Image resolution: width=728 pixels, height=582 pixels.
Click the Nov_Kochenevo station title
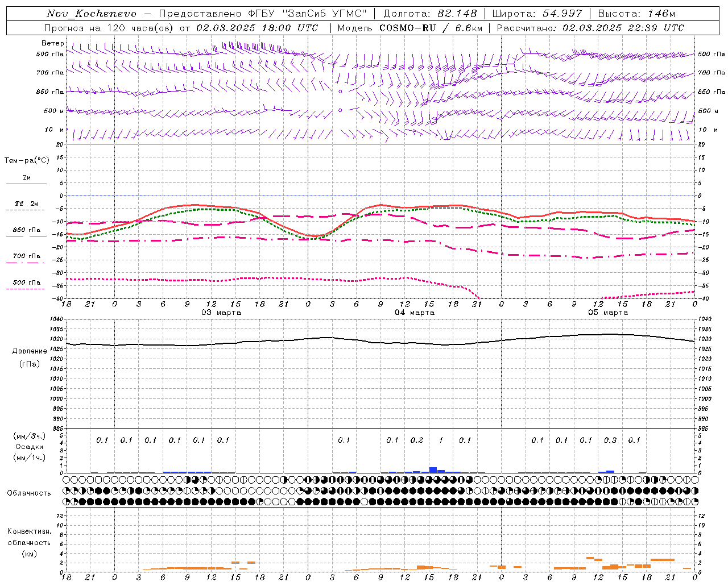(92, 14)
